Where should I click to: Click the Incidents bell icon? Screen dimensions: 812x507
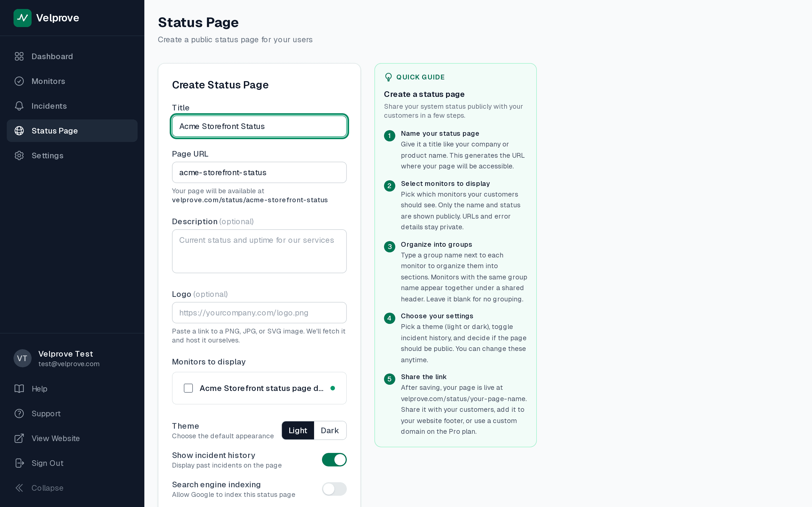click(19, 106)
